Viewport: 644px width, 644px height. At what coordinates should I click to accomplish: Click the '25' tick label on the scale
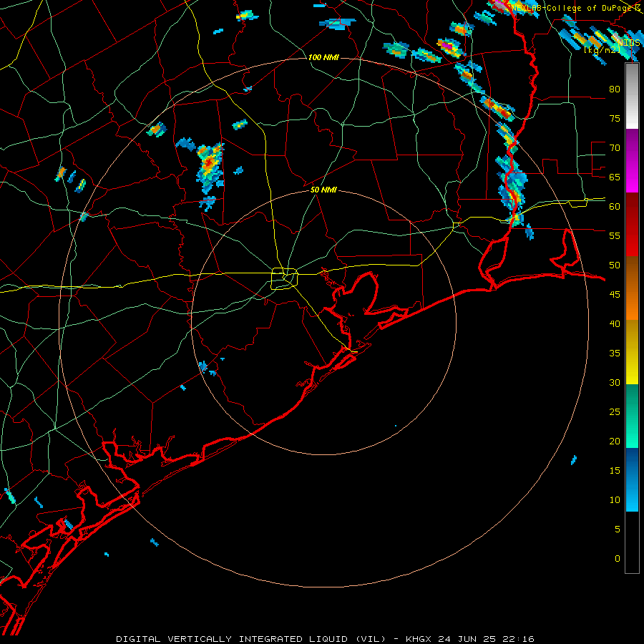click(615, 412)
